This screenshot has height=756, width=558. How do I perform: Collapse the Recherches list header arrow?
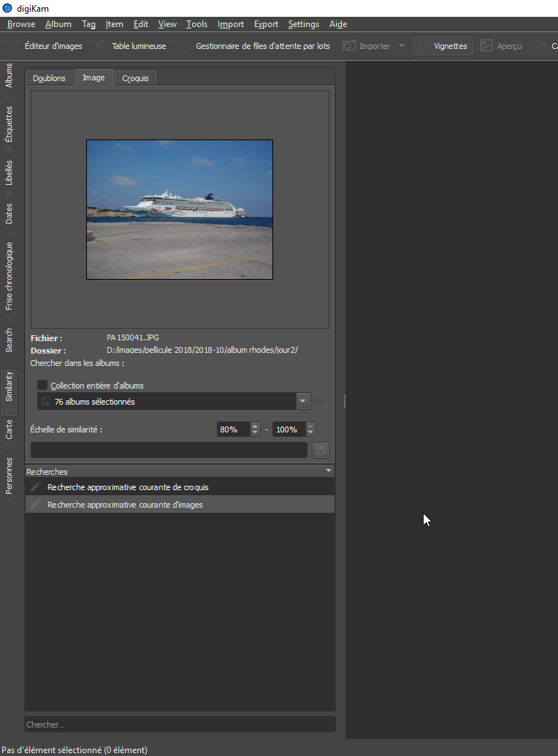[x=329, y=471]
